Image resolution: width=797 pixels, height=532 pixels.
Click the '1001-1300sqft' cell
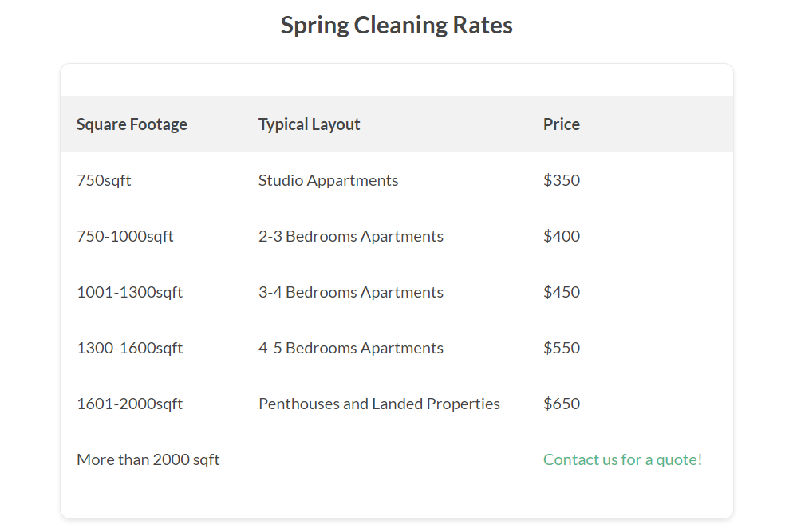coord(129,292)
